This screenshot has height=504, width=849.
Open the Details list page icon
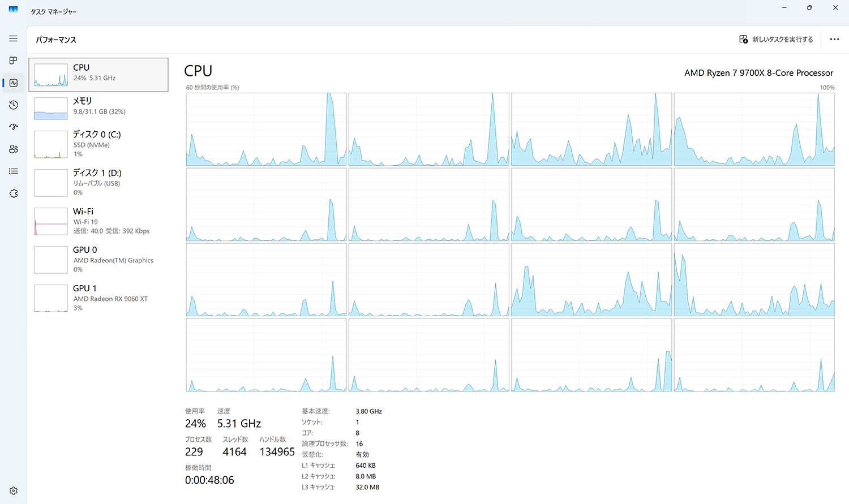(x=14, y=171)
